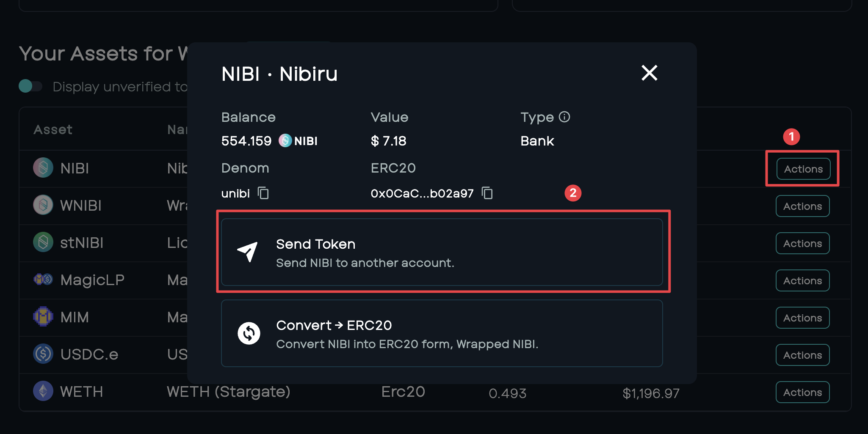Choose Convert to ERC20 option
The height and width of the screenshot is (434, 868).
(442, 333)
